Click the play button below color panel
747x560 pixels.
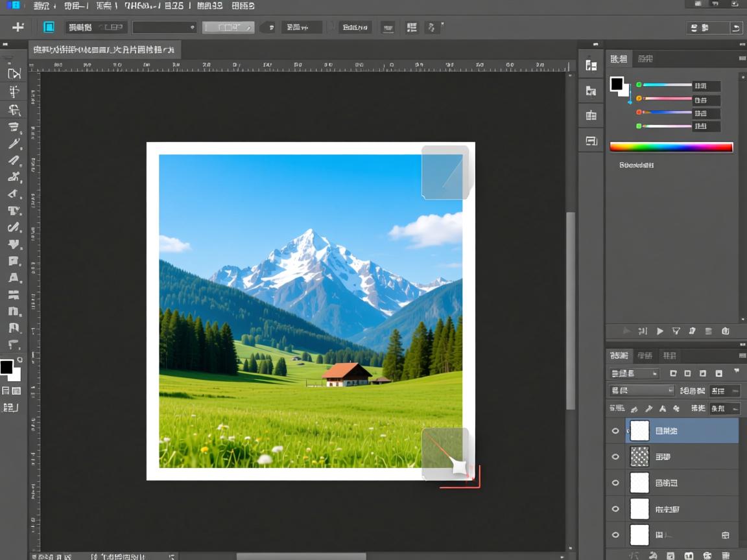(660, 331)
